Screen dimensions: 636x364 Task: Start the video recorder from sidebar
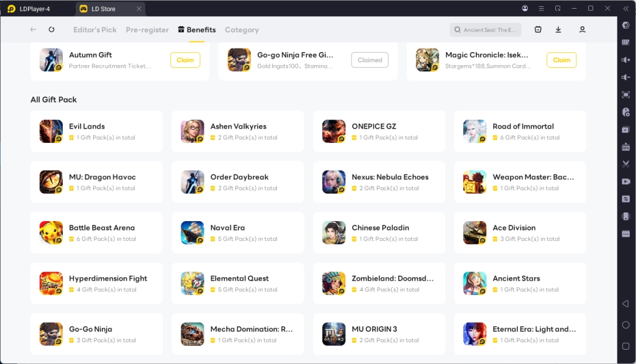point(625,181)
